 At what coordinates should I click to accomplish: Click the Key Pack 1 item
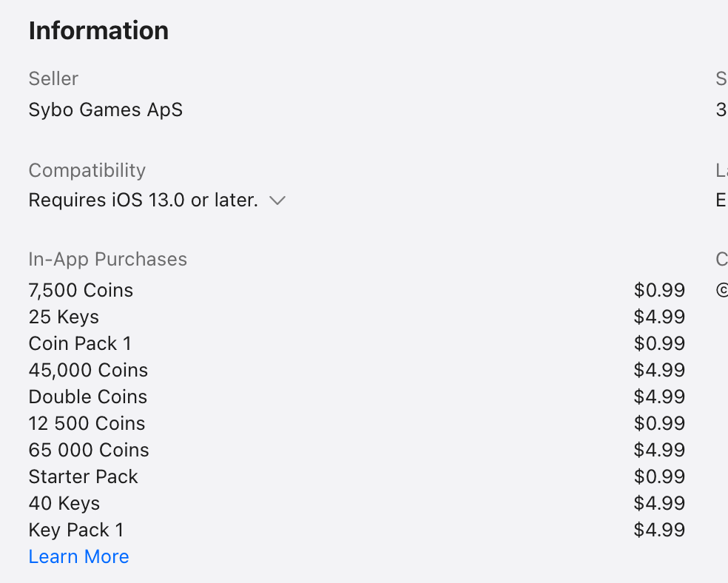[x=76, y=530]
